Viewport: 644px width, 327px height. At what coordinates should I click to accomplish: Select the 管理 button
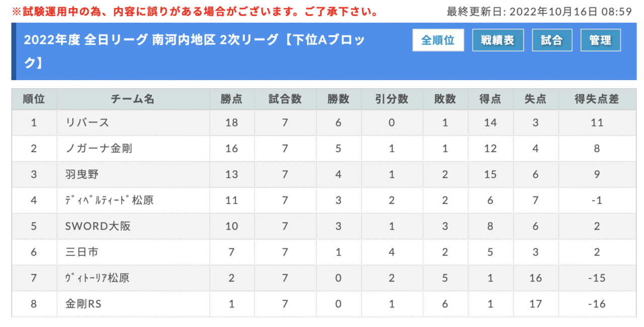pyautogui.click(x=600, y=40)
